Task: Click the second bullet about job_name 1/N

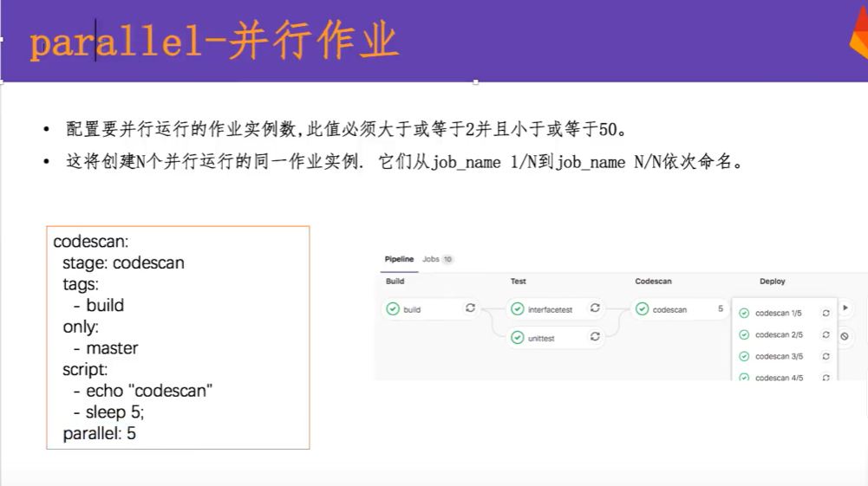Action: click(x=405, y=162)
